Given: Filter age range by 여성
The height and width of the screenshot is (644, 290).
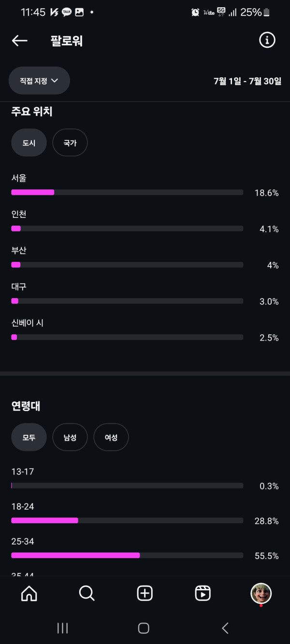Looking at the screenshot, I should click(x=111, y=437).
